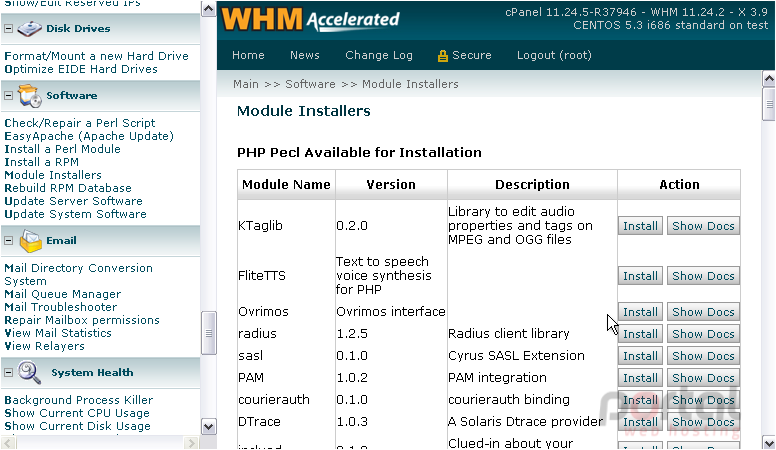
Task: Show Docs for FliteTTS
Action: [x=703, y=276]
